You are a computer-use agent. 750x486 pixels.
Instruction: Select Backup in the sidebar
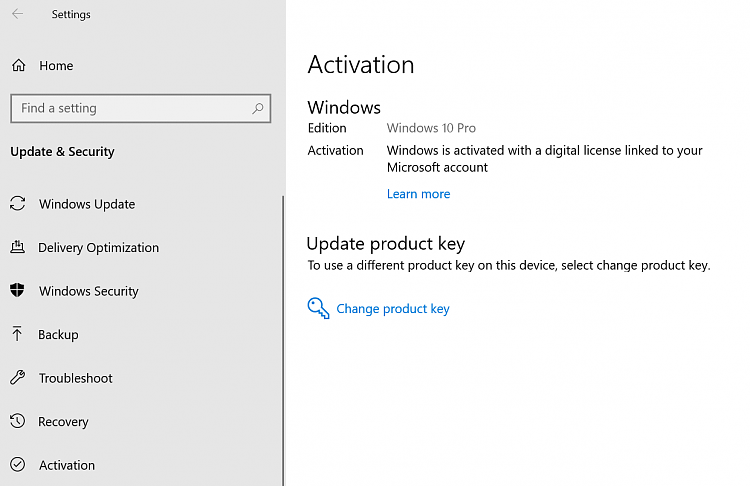point(58,335)
